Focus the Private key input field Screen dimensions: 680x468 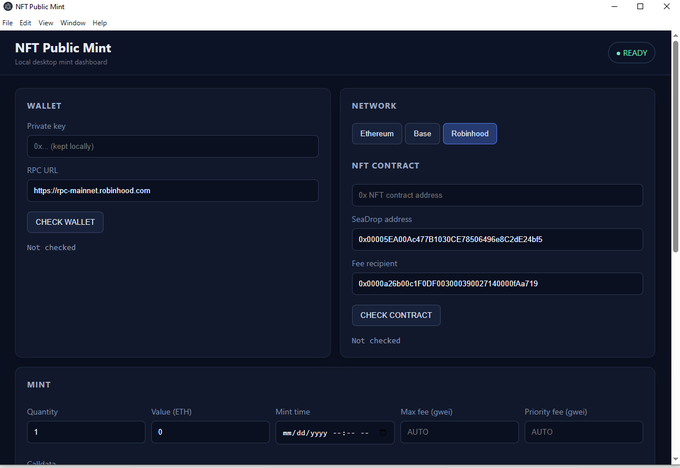(x=173, y=146)
